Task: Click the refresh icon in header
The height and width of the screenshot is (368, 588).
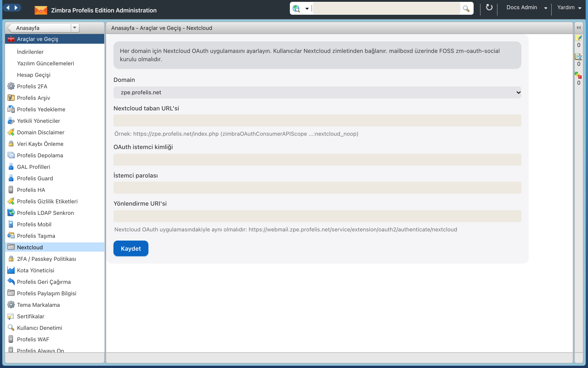Action: tap(489, 8)
